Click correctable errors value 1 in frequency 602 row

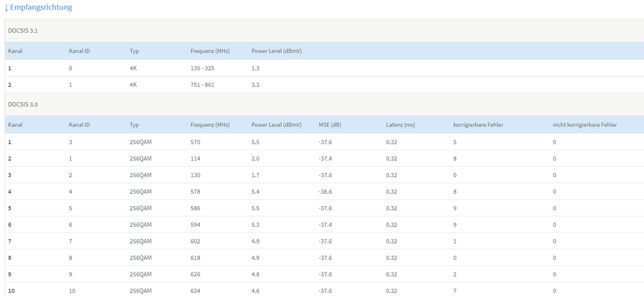[x=455, y=241]
